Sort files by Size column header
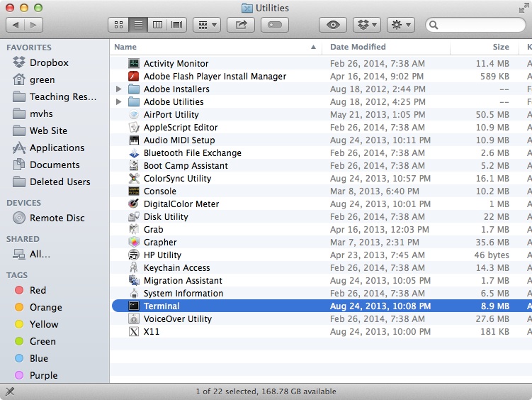The height and width of the screenshot is (400, 532). 500,47
